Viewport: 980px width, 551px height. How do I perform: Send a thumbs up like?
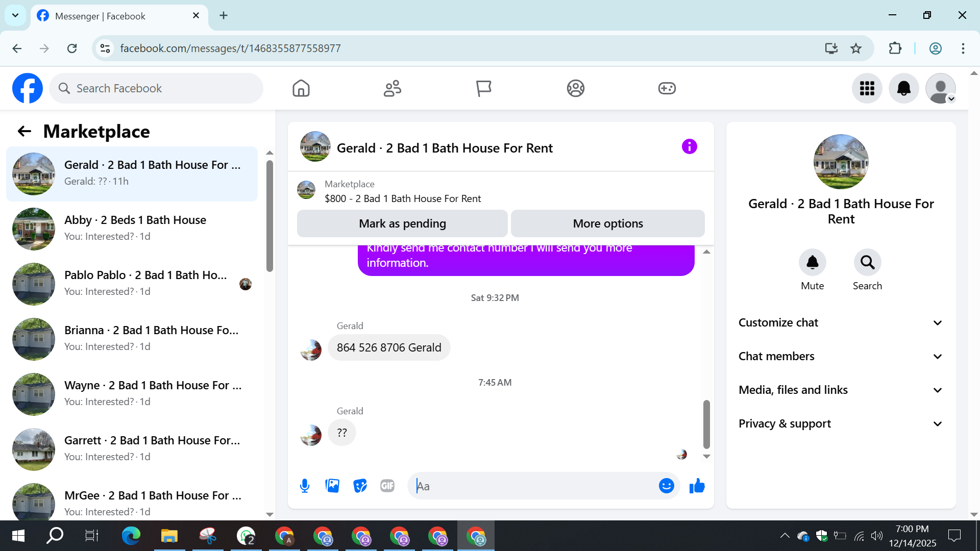tap(697, 486)
